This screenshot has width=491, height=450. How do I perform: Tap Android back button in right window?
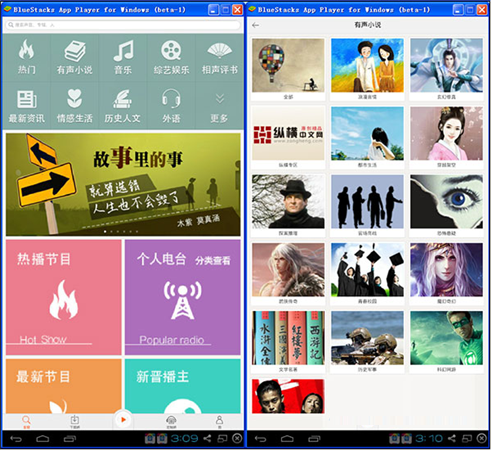[x=260, y=439]
